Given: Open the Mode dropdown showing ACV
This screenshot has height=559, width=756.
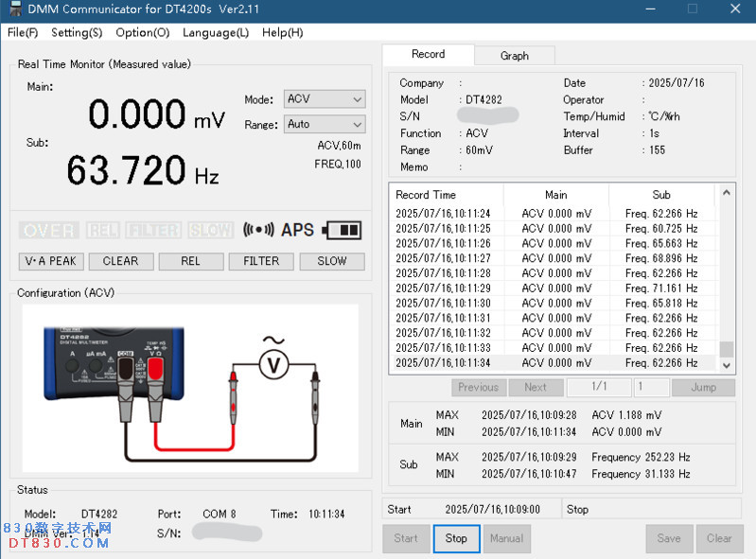Looking at the screenshot, I should pyautogui.click(x=325, y=99).
